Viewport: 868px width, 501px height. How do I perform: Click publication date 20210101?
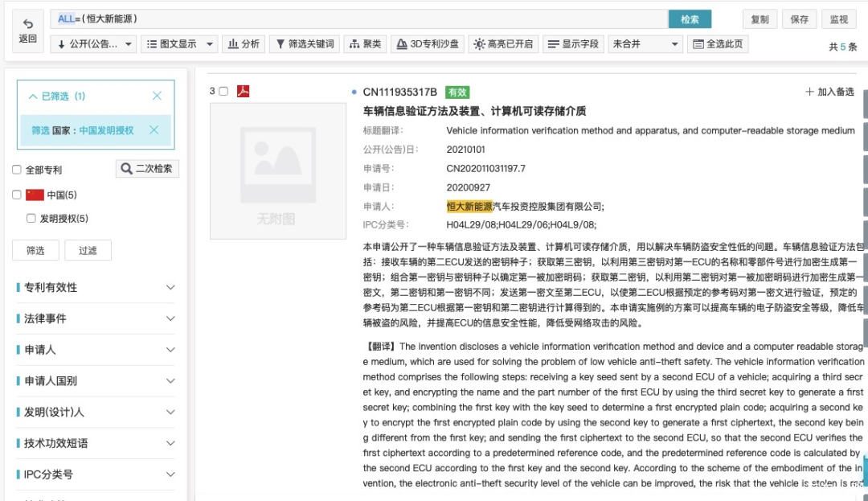point(465,150)
